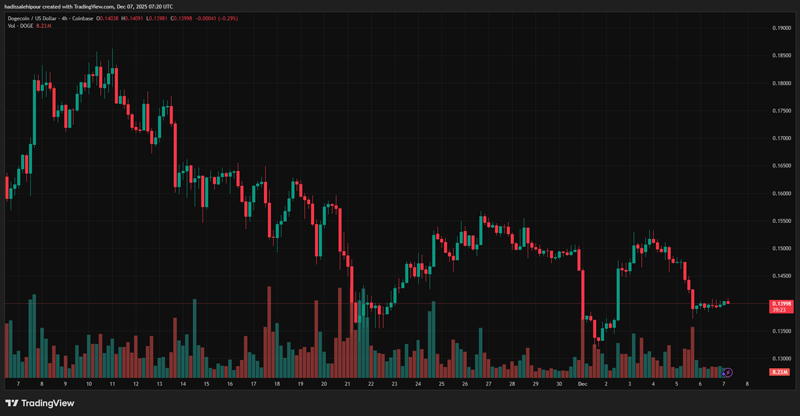The height and width of the screenshot is (416, 800).
Task: Click the purple lightning event icon
Action: click(728, 372)
